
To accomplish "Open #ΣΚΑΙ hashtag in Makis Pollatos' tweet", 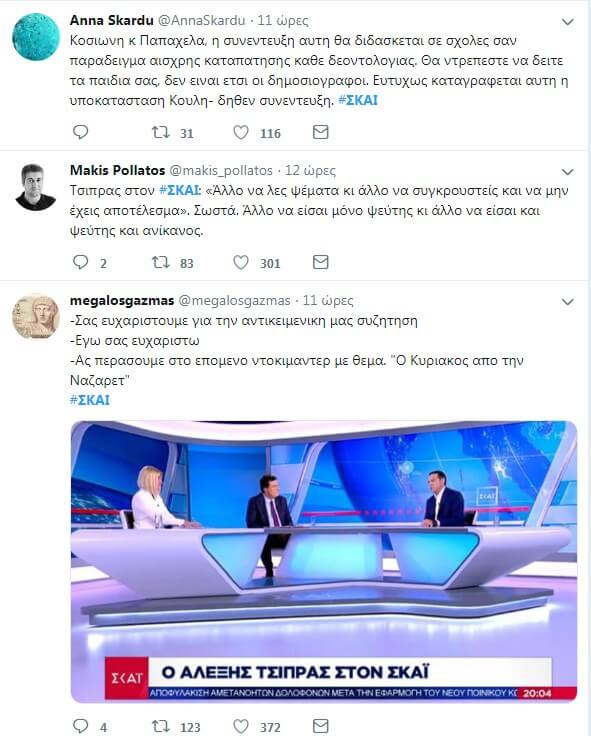I will tap(180, 191).
